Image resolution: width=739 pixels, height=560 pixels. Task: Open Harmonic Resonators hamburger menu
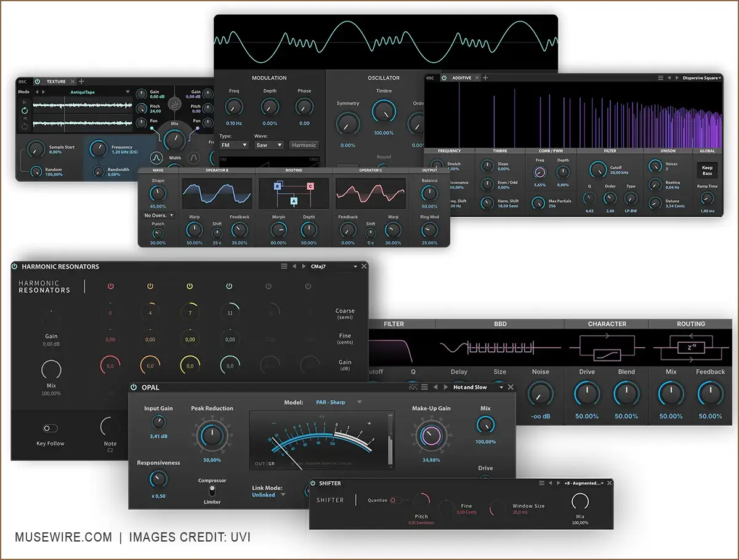coord(284,266)
